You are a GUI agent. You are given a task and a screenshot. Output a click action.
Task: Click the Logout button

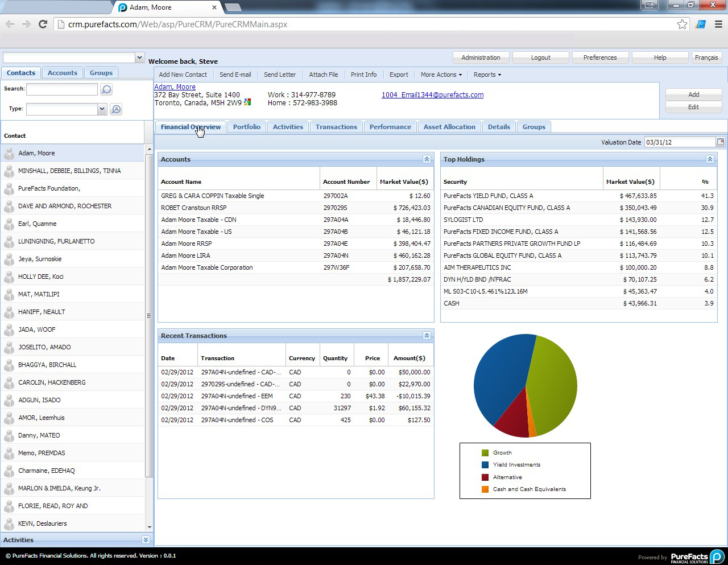coord(540,57)
